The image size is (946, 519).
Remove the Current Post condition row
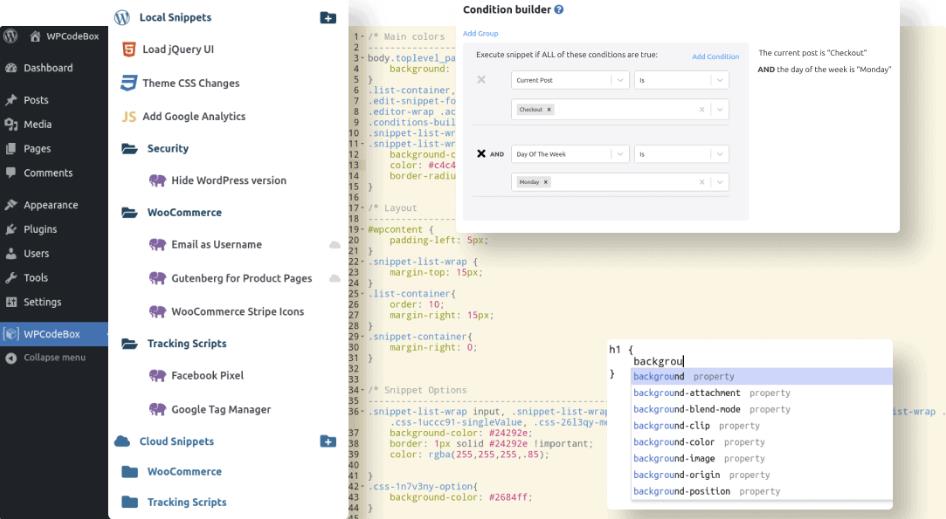pyautogui.click(x=481, y=80)
